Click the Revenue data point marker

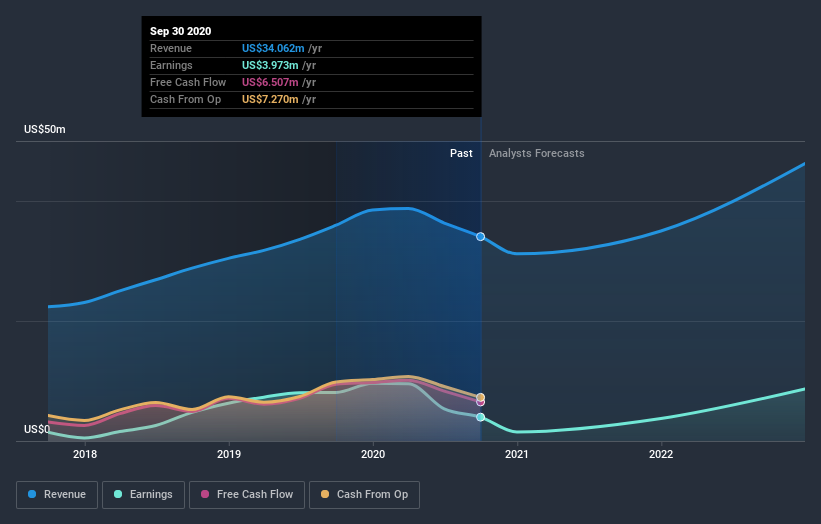coord(480,237)
